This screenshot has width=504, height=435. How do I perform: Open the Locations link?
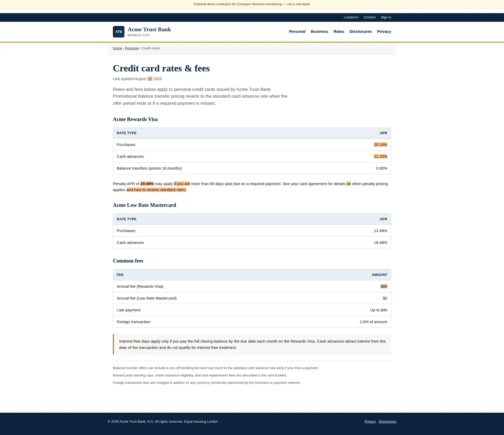tap(351, 17)
